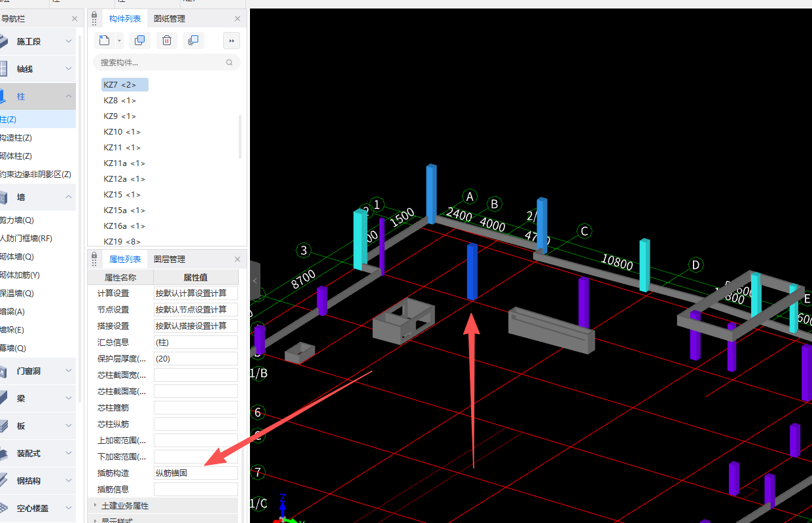Expand the 门窗洞 navigation section
812x523 pixels.
[x=69, y=371]
